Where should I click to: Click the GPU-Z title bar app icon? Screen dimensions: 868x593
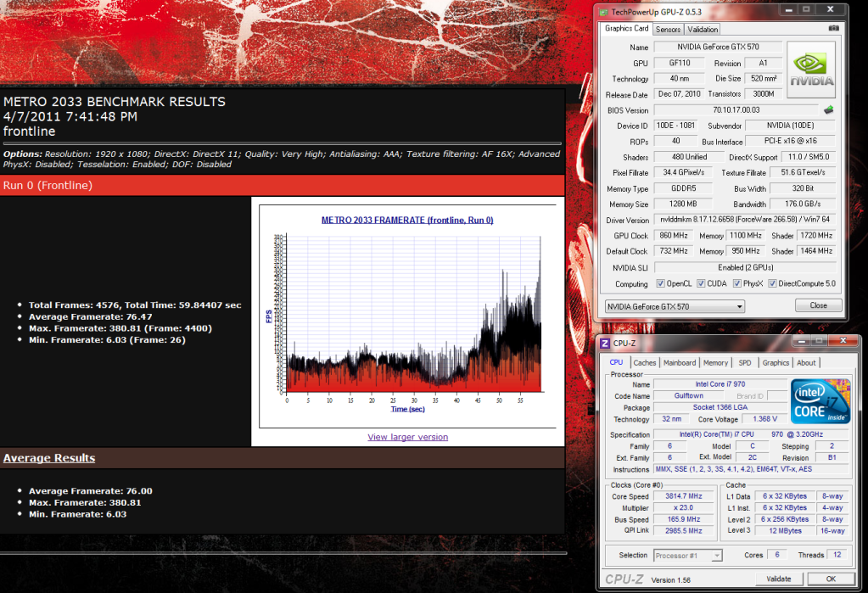604,12
